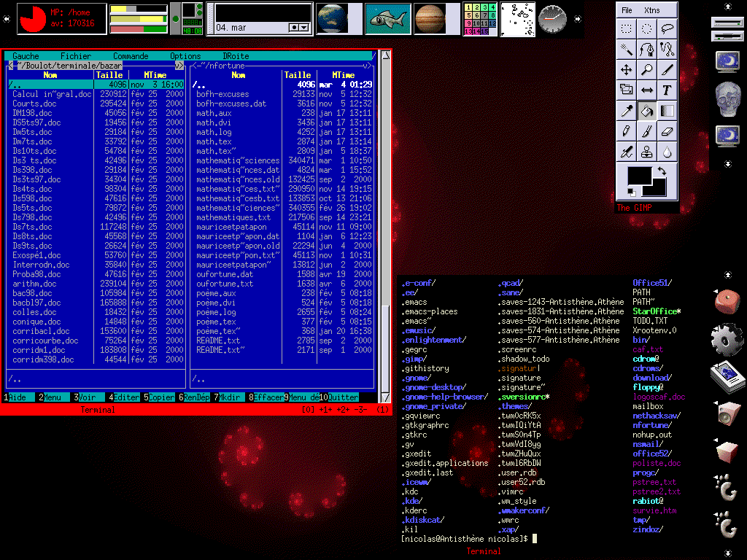Pick the Text tool in GIMP toolbox
This screenshot has height=560, width=747.
click(x=667, y=90)
